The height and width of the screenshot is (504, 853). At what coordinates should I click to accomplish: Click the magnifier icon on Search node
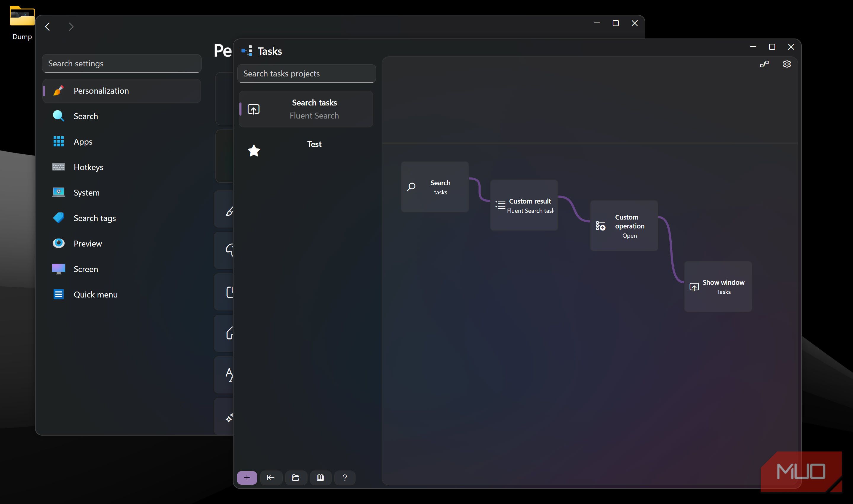pyautogui.click(x=411, y=187)
